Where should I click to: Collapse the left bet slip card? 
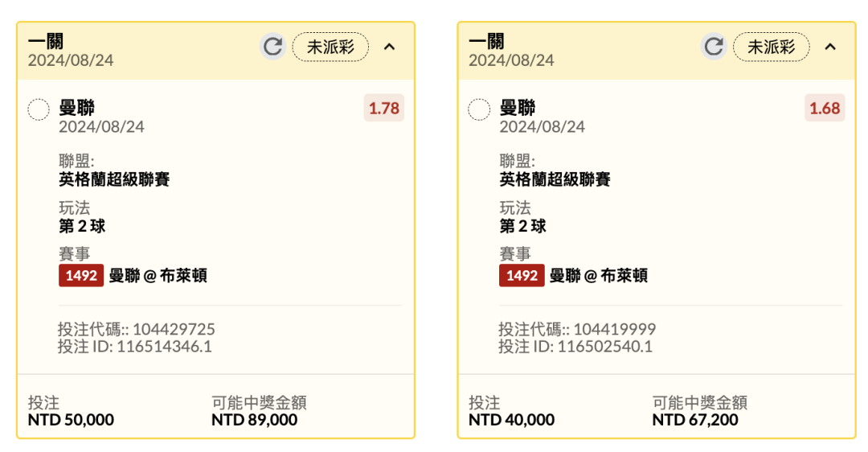click(390, 47)
